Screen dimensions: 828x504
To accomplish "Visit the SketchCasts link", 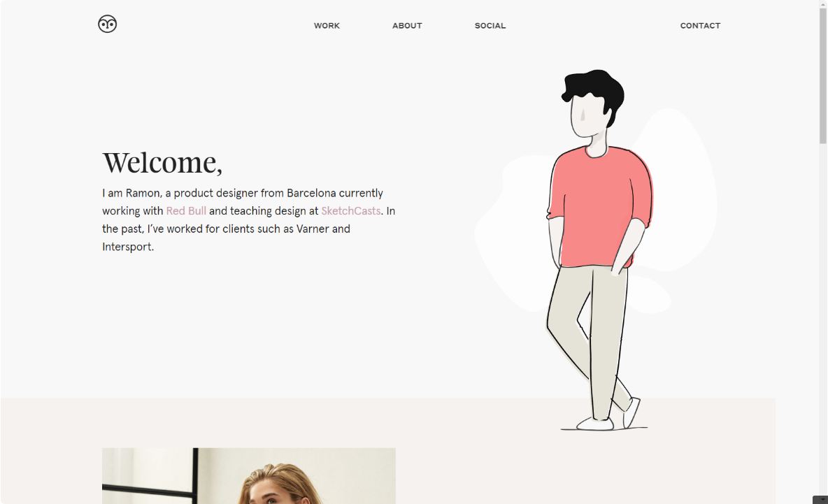I will click(x=350, y=211).
